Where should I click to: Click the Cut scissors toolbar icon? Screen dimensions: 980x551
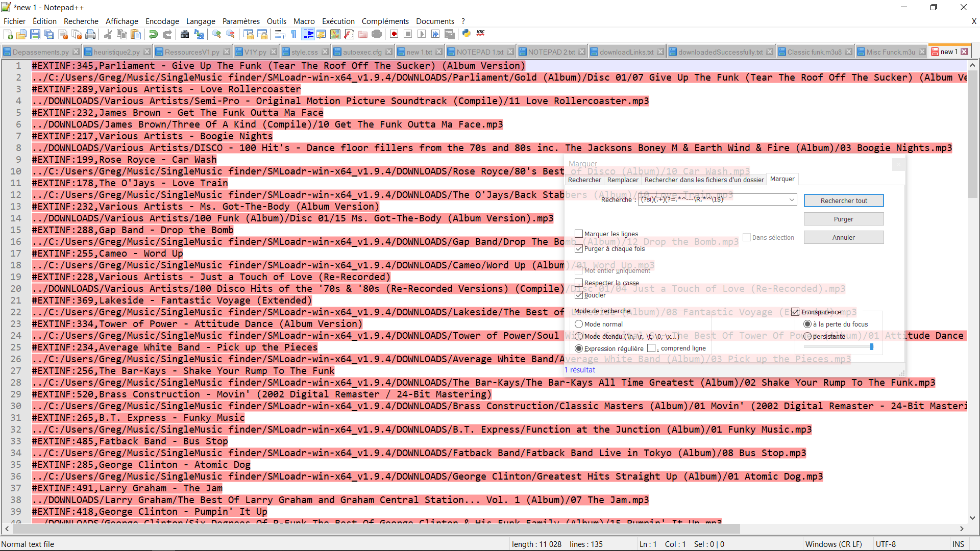108,34
